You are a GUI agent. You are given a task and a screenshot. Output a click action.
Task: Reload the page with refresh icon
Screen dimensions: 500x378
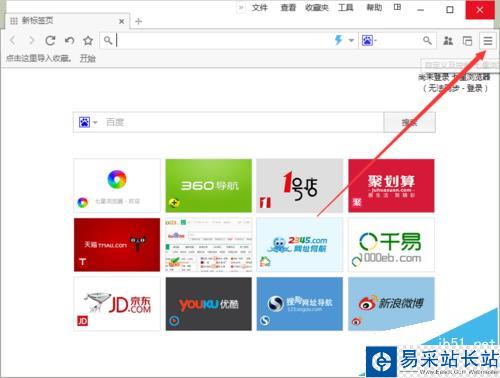50,41
